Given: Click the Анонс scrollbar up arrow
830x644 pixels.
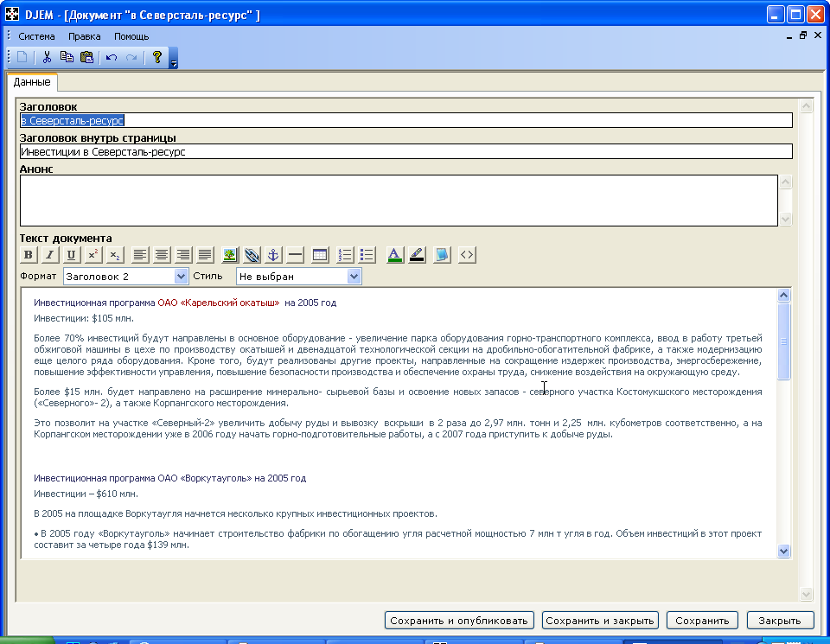Looking at the screenshot, I should [x=786, y=182].
